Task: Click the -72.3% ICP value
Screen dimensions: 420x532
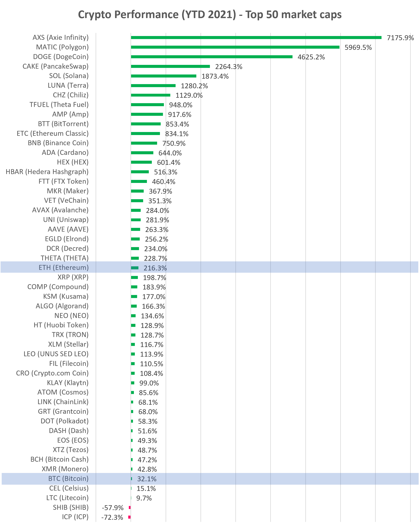Action: click(112, 517)
